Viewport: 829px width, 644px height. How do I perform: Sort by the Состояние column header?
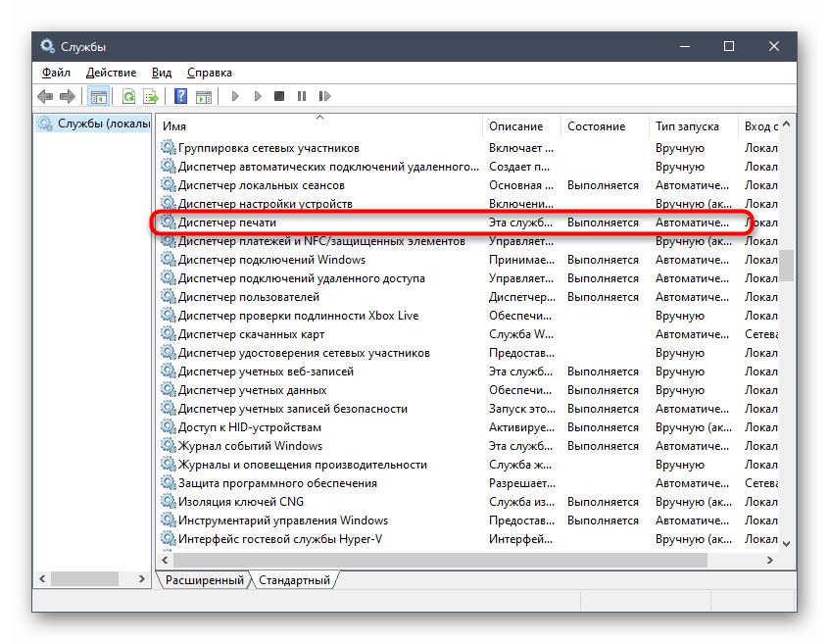605,126
